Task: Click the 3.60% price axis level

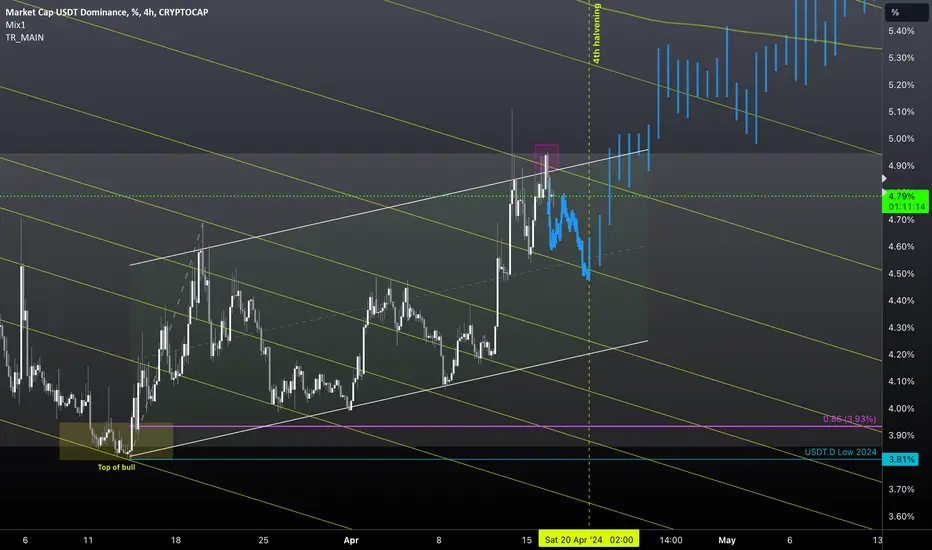Action: click(901, 516)
